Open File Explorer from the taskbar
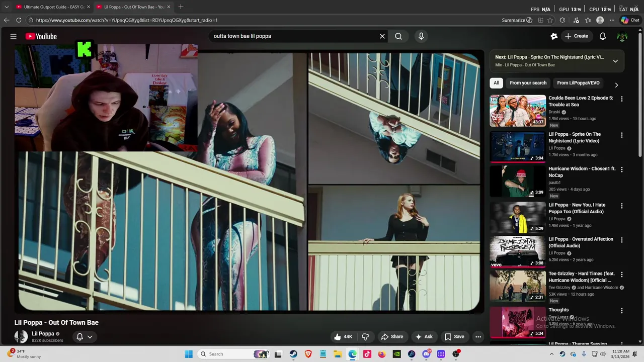This screenshot has width=644, height=362. pyautogui.click(x=338, y=354)
